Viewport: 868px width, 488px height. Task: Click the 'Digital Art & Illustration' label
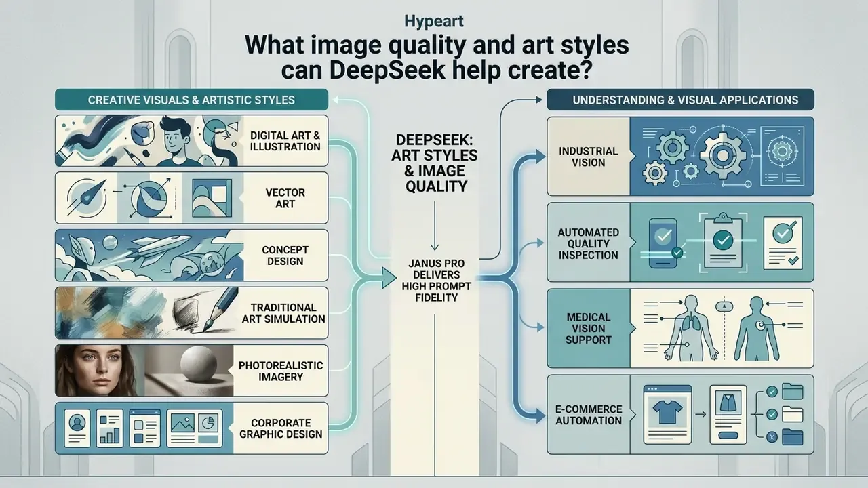tap(285, 140)
